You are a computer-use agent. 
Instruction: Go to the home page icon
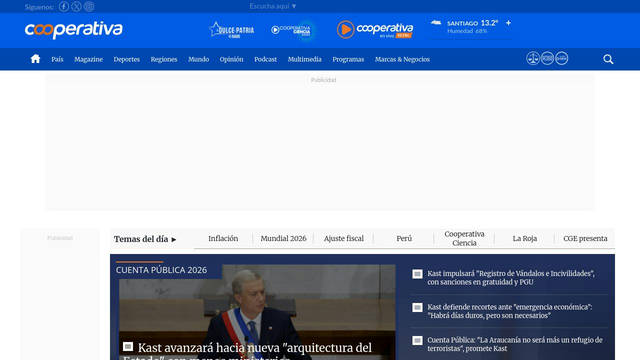click(36, 59)
